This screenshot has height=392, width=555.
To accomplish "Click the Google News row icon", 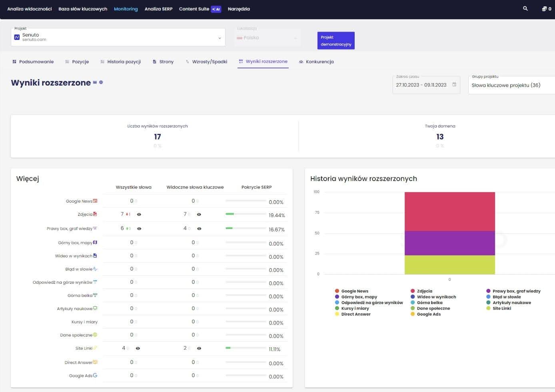I will point(95,201).
